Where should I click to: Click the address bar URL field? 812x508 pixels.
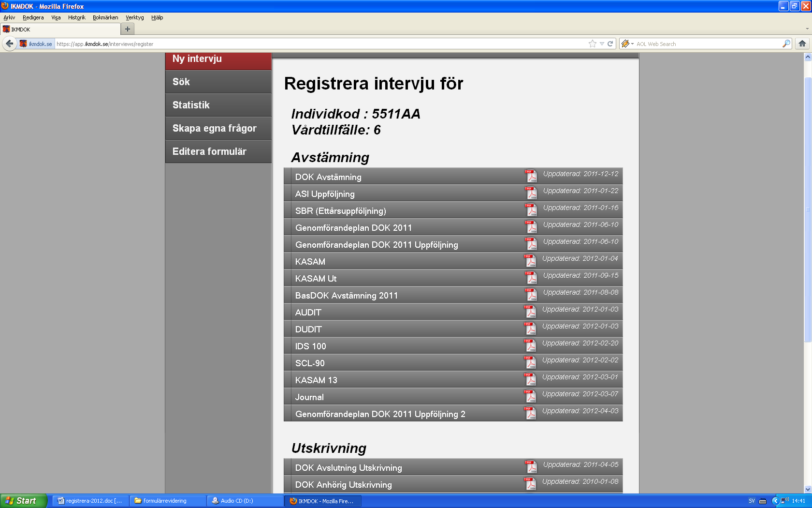click(319, 44)
